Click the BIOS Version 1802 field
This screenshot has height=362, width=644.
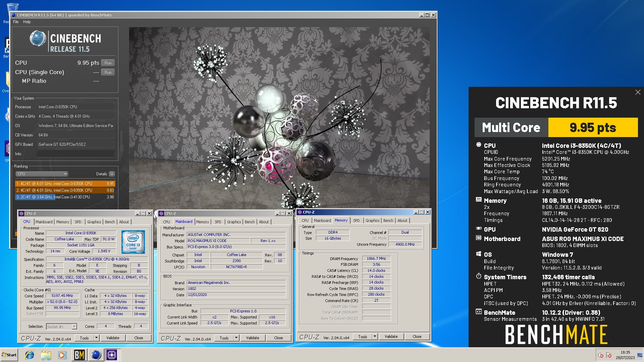click(236, 289)
